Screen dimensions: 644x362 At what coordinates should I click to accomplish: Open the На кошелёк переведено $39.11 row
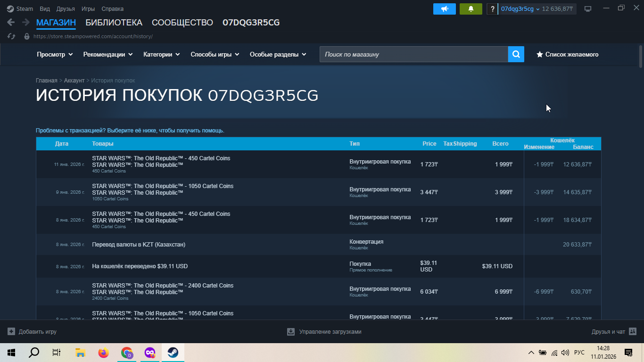tap(318, 266)
